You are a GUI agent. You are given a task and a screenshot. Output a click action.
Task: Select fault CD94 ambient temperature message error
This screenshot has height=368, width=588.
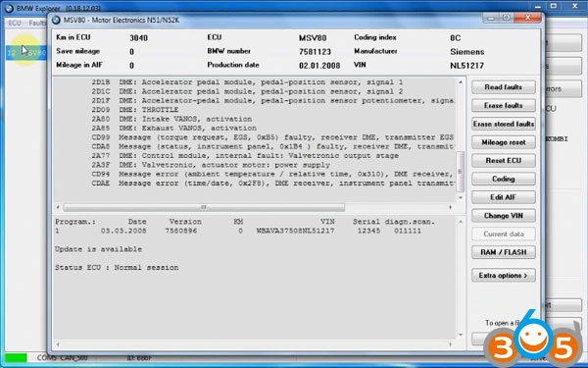[273, 175]
